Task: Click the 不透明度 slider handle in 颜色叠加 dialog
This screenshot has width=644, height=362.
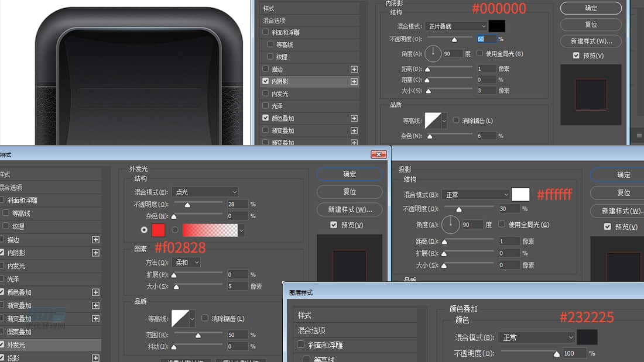Action: click(x=557, y=354)
